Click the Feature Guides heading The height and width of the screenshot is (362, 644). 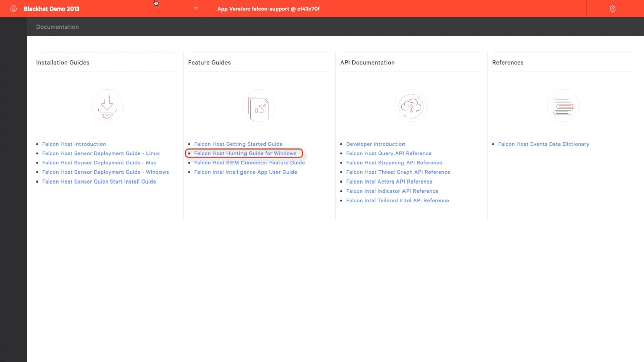click(209, 62)
